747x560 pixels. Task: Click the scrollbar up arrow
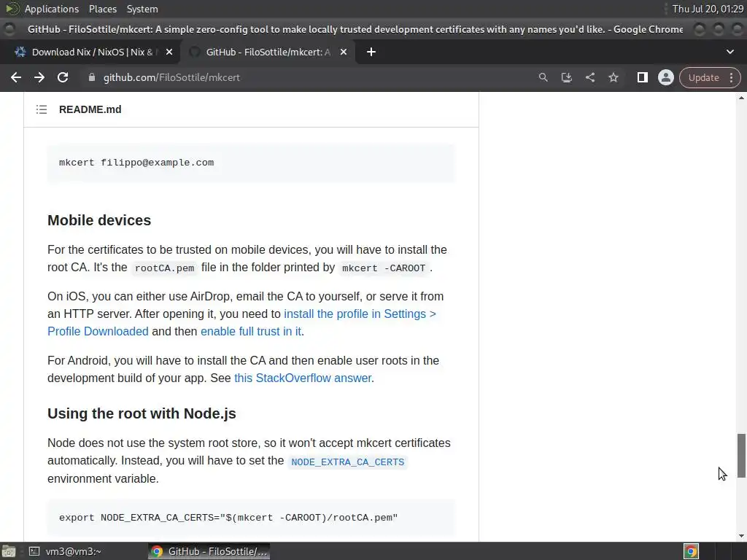pyautogui.click(x=741, y=98)
